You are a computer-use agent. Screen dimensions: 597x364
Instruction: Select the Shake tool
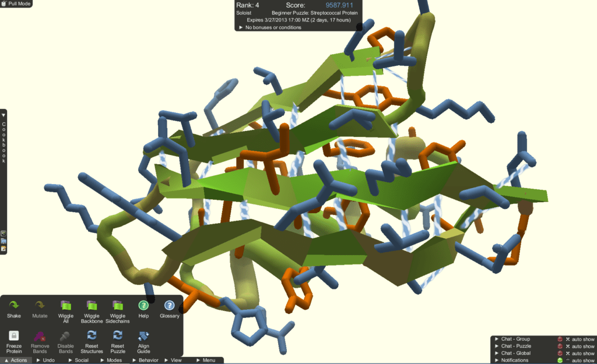coord(14,306)
